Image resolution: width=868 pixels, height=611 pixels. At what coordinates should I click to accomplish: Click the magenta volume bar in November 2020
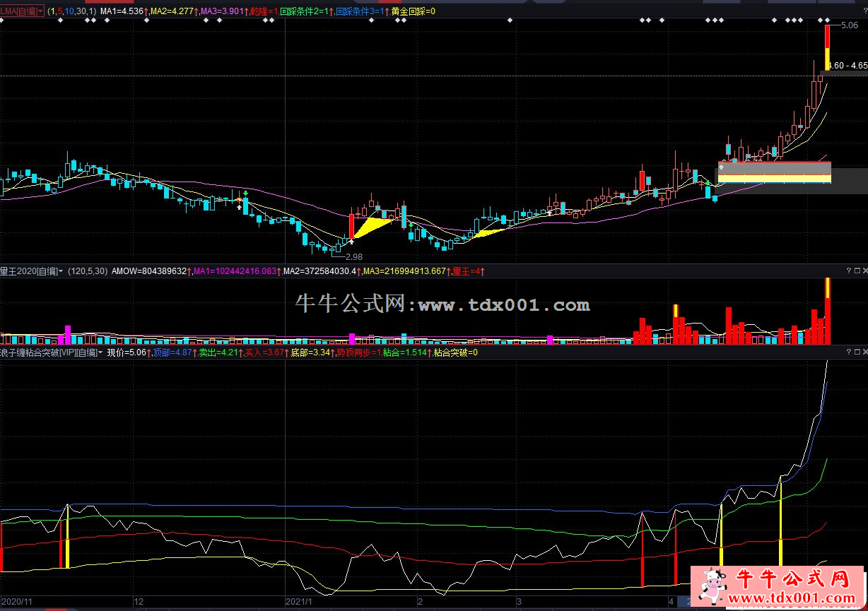tap(68, 334)
